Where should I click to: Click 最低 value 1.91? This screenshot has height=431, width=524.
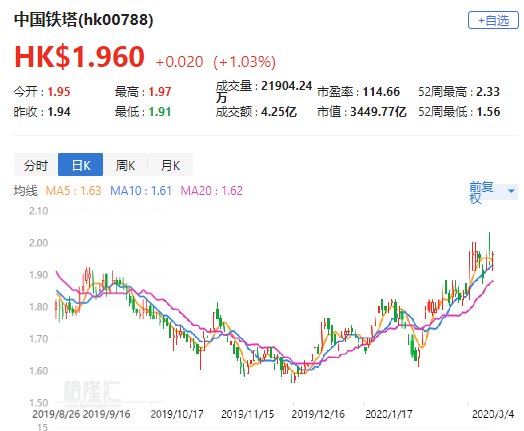160,112
